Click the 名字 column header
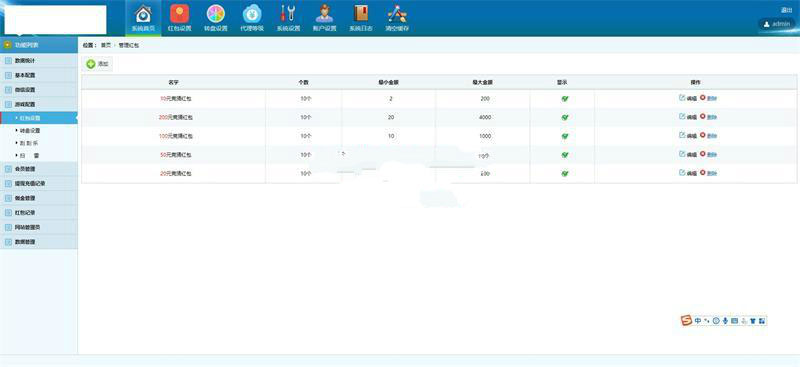Screen dimensions: 800x367 coord(173,82)
